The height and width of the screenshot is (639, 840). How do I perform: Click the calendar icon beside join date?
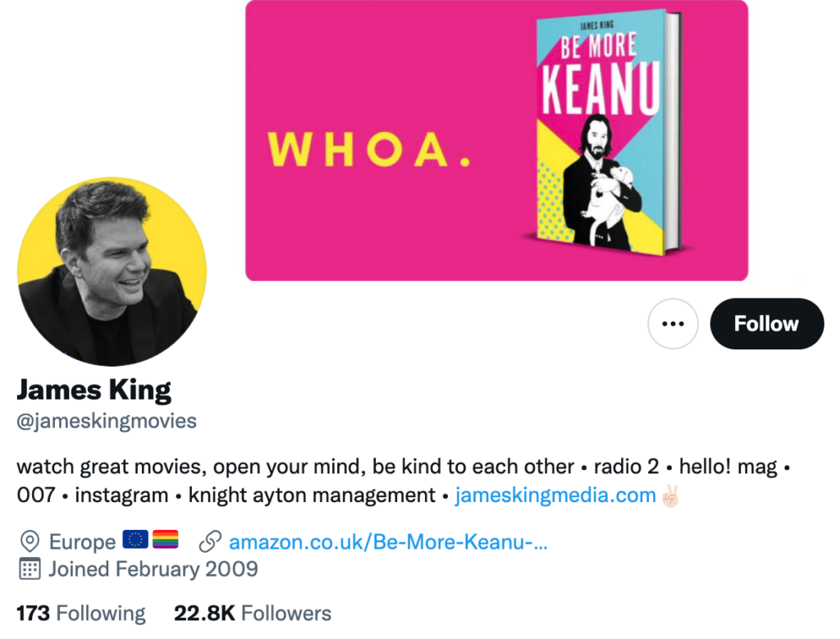click(30, 569)
